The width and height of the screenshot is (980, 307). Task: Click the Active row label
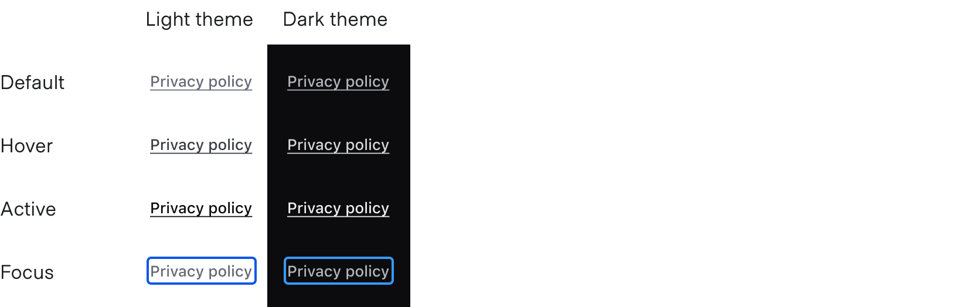click(29, 209)
